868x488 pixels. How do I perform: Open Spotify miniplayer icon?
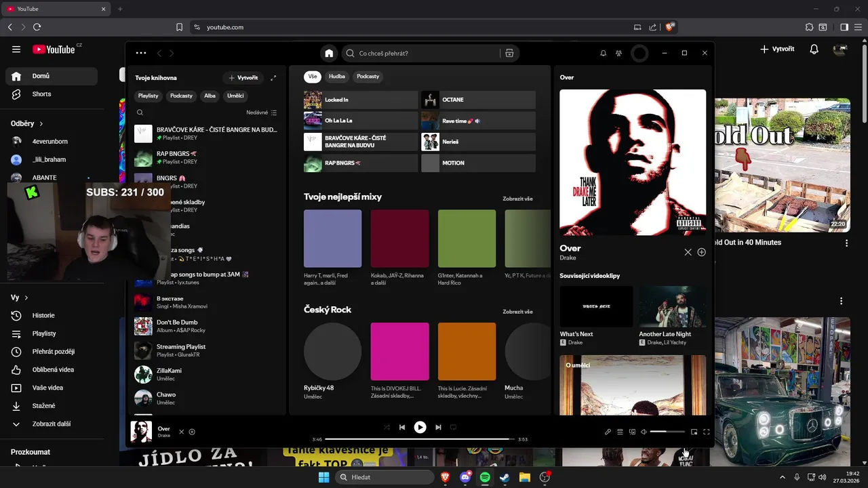click(694, 432)
